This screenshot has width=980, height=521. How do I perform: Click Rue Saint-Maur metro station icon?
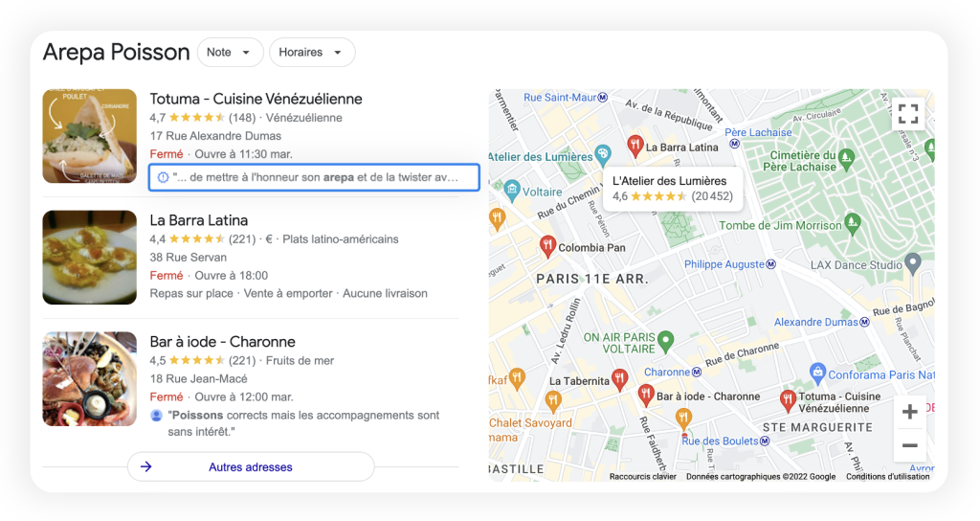(x=603, y=98)
